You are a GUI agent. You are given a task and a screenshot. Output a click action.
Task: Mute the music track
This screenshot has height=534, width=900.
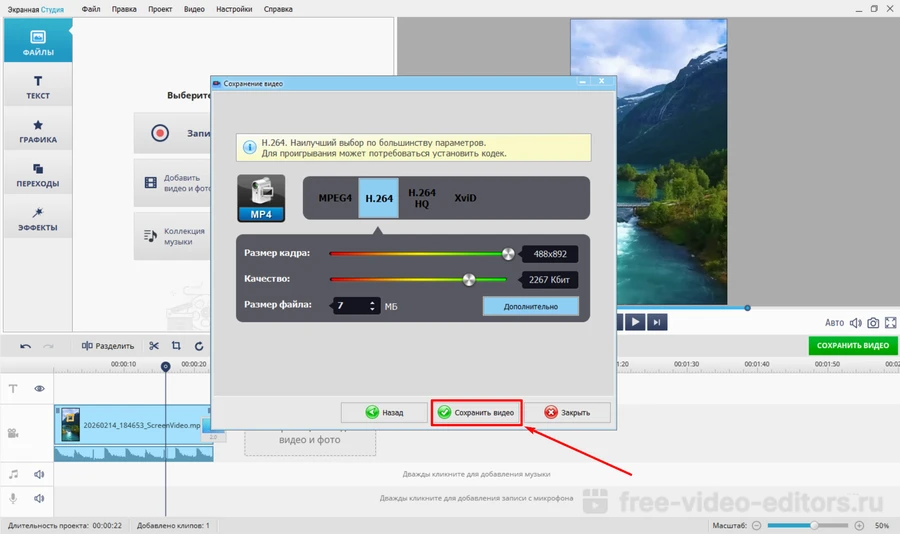(40, 474)
